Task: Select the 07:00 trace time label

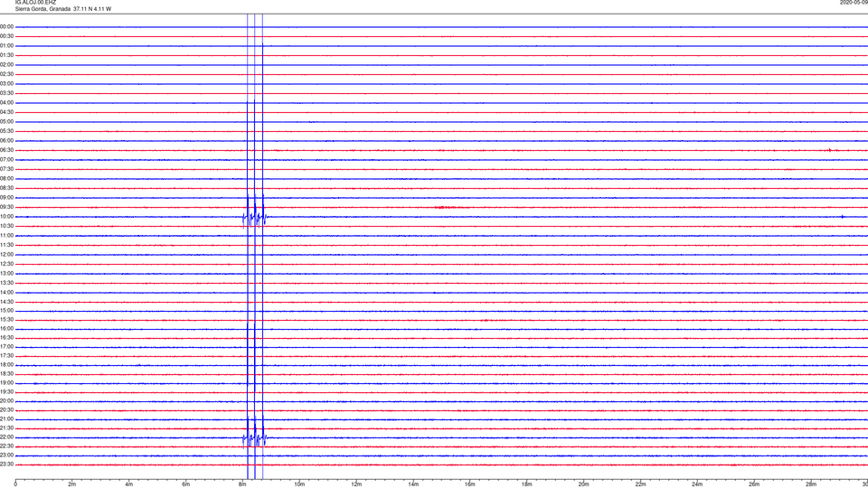Action: click(x=6, y=159)
